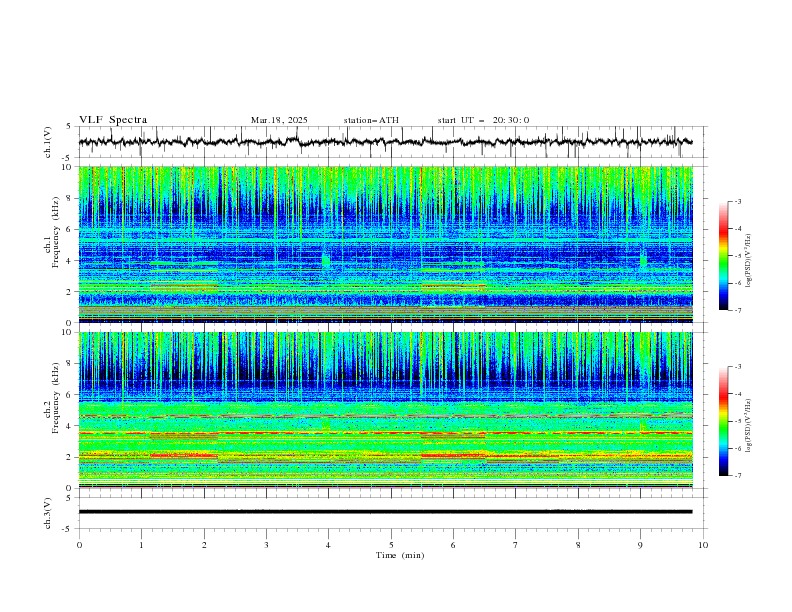The width and height of the screenshot is (792, 612).
Task: Click the ch.2 "Frequency (kHz)" axis label
Action: [56, 398]
